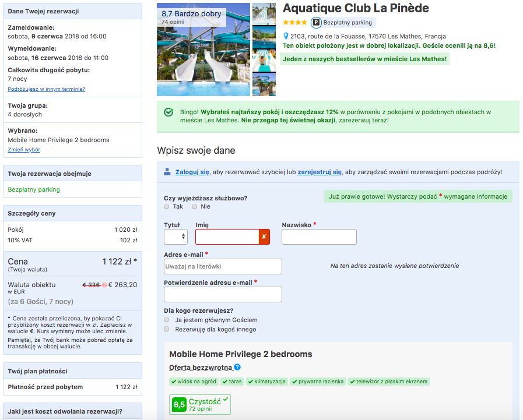
Task: Click the € 263,20 price value
Action: pos(123,285)
